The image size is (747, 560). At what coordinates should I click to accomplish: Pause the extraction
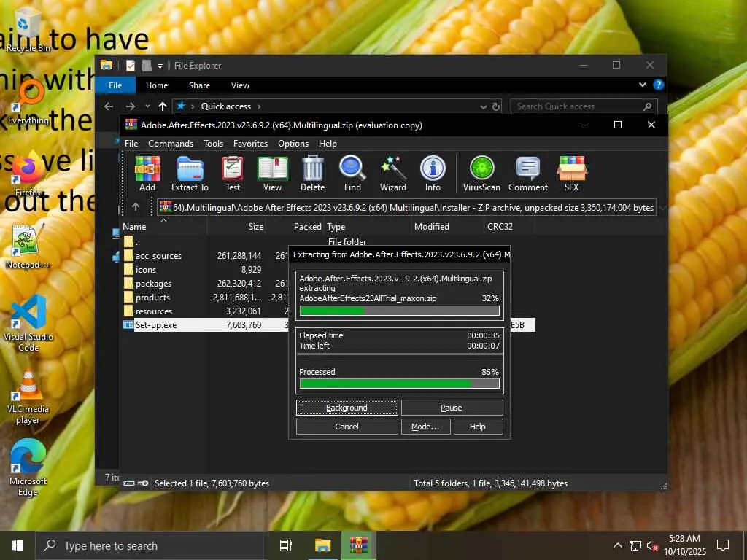tap(452, 408)
